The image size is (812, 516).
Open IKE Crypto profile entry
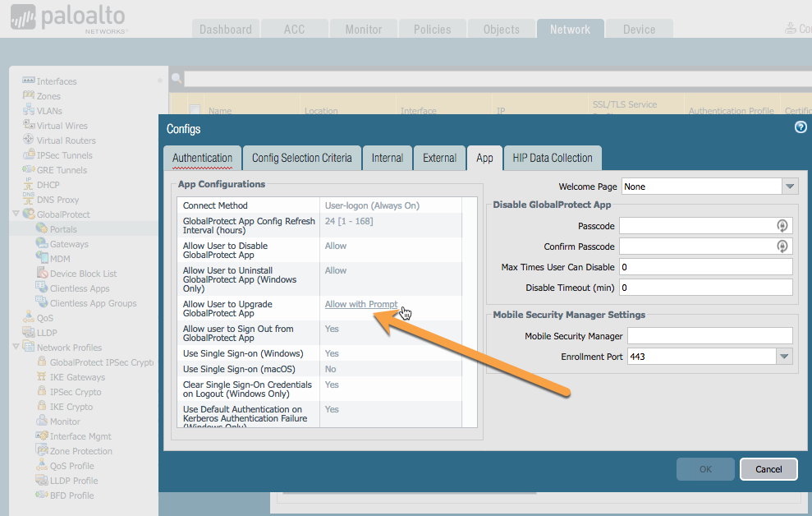pyautogui.click(x=71, y=407)
